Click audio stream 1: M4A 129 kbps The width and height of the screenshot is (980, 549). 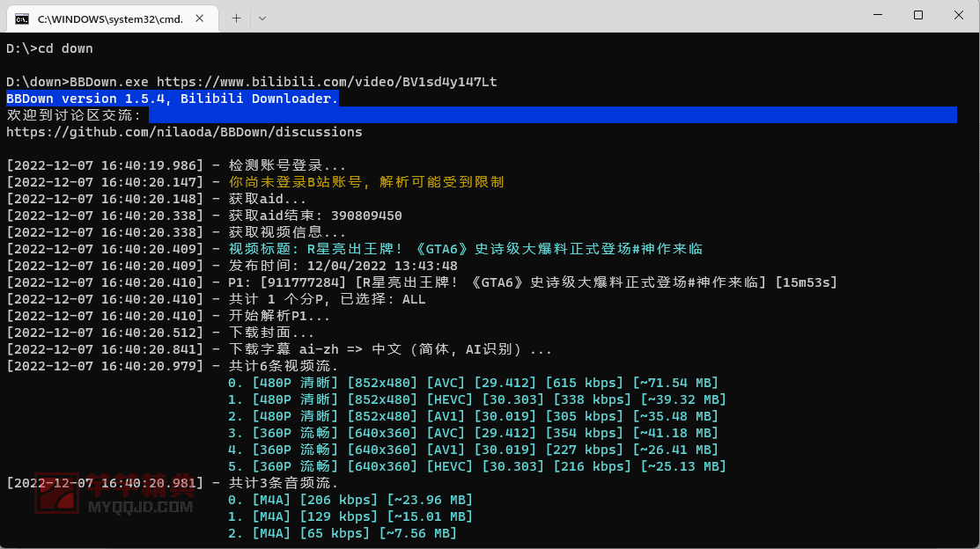click(350, 516)
